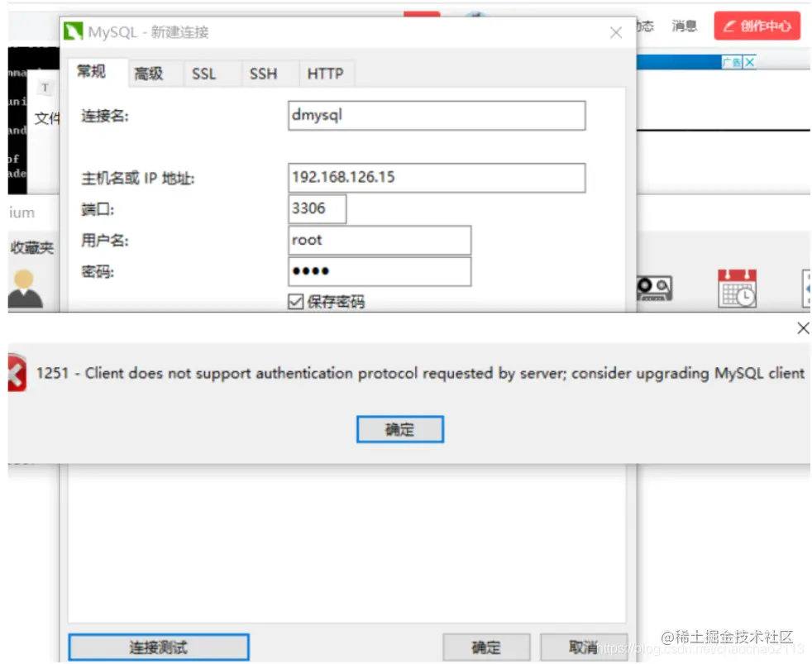Click the calendar clock icon in the Navicat toolbar

point(737,289)
